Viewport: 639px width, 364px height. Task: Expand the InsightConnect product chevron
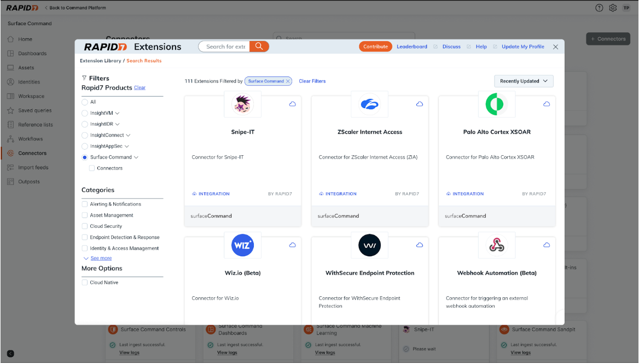pos(129,135)
